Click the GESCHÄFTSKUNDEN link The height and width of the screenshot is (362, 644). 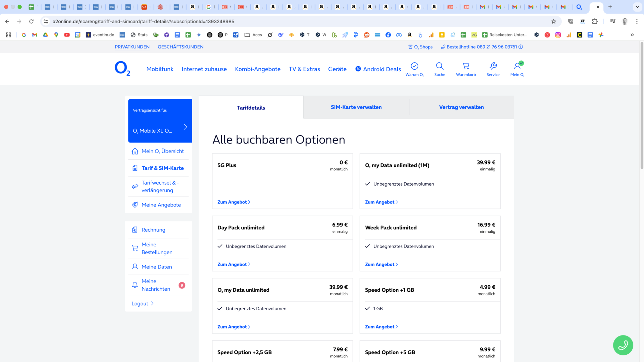(x=181, y=47)
